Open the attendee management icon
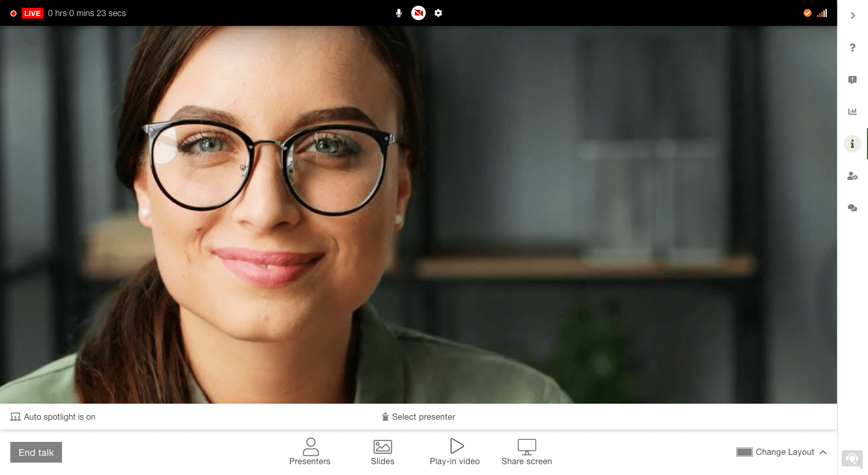868x475 pixels. coord(853,176)
